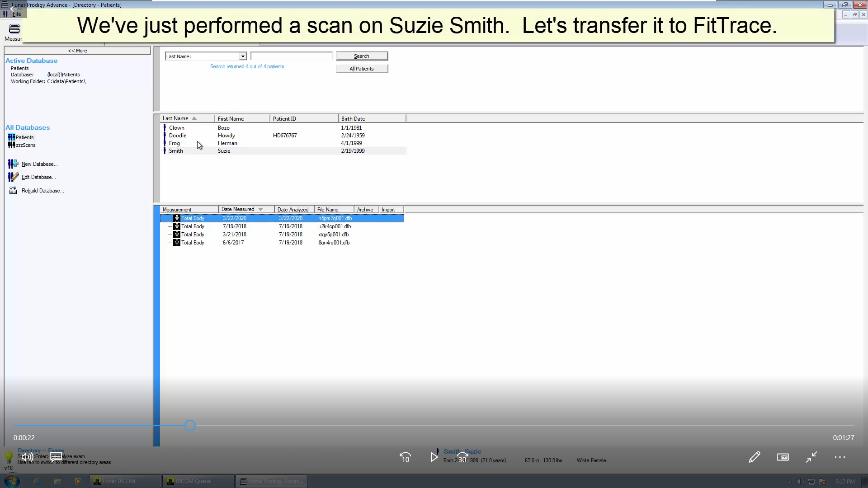Click the Search button

361,56
